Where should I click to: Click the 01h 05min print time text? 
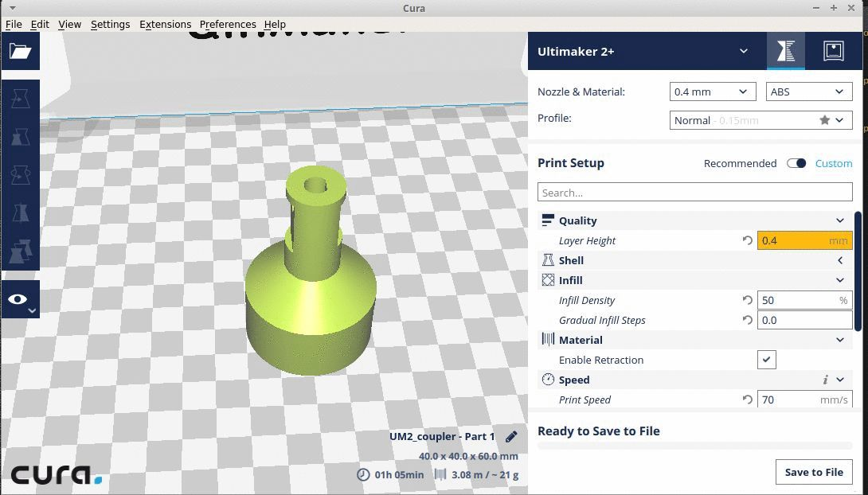pyautogui.click(x=399, y=475)
